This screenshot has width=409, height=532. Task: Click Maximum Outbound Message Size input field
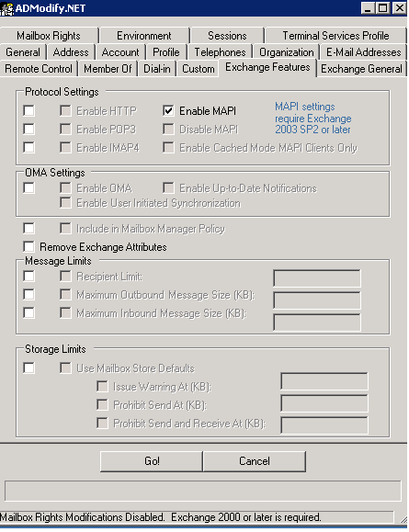[317, 300]
